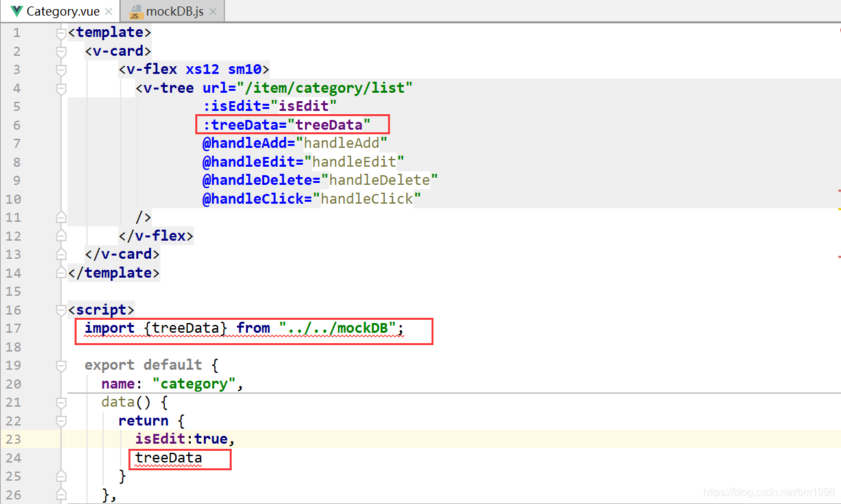Click the JS file icon on mockDB.js tab
Screen dimensions: 841x504
(x=136, y=12)
